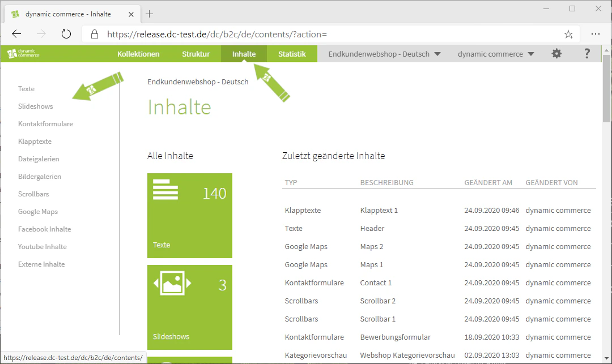This screenshot has width=612, height=364.
Task: Open Texte in the sidebar
Action: pos(26,88)
